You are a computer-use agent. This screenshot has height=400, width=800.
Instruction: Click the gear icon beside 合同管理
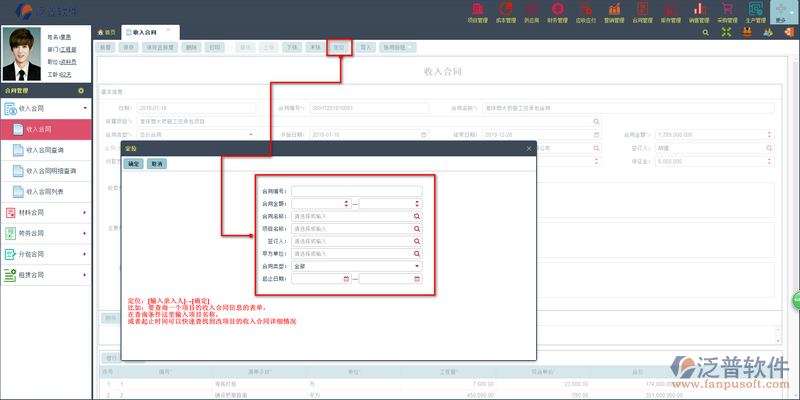tap(80, 90)
